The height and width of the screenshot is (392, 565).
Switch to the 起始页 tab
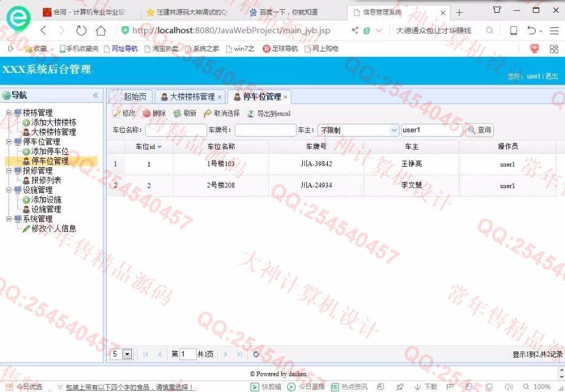pyautogui.click(x=135, y=97)
